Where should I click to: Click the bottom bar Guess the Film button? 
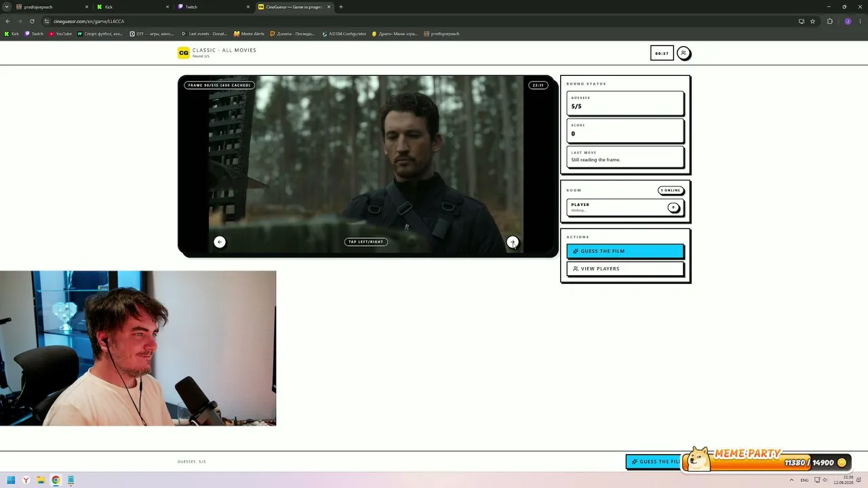pos(654,462)
